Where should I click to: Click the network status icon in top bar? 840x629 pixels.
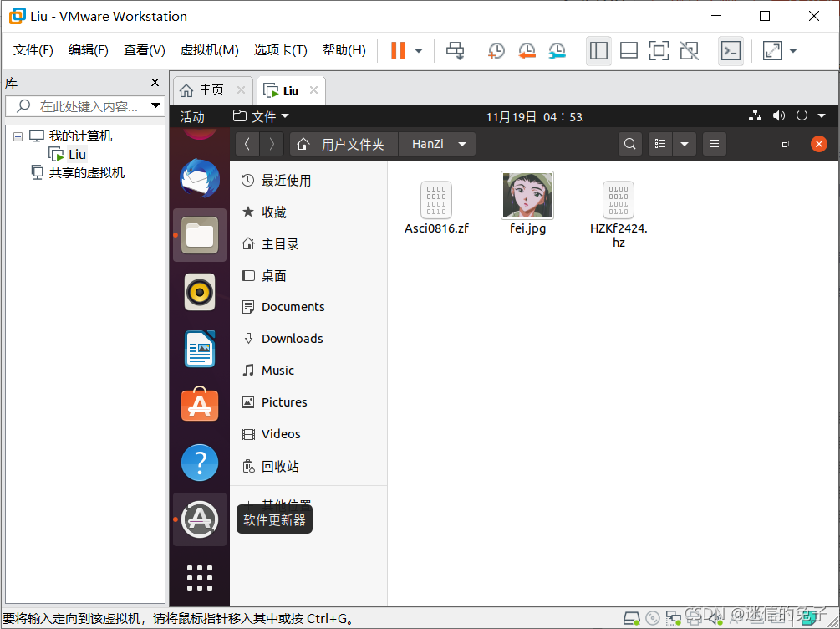click(756, 115)
